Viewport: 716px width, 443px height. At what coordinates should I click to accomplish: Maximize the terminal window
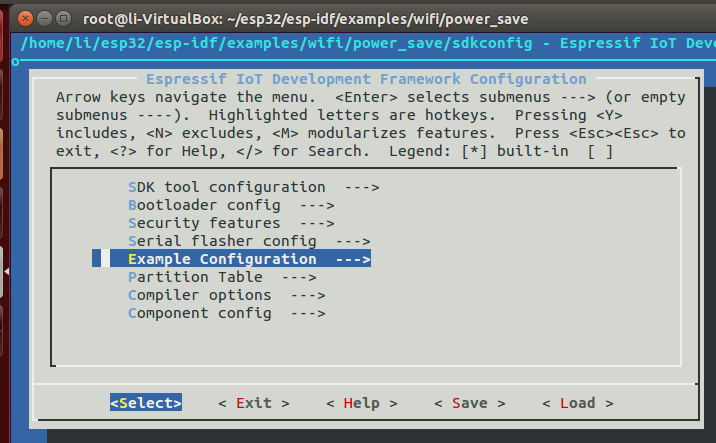[63, 19]
